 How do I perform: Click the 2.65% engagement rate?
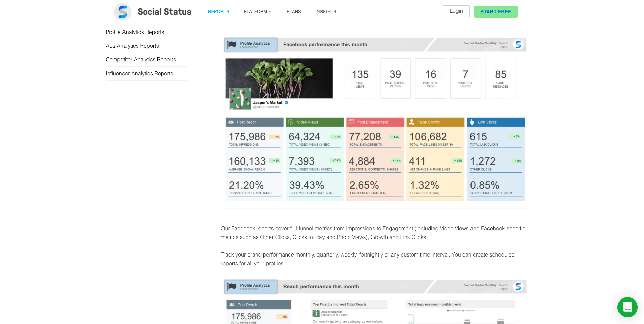pyautogui.click(x=364, y=185)
